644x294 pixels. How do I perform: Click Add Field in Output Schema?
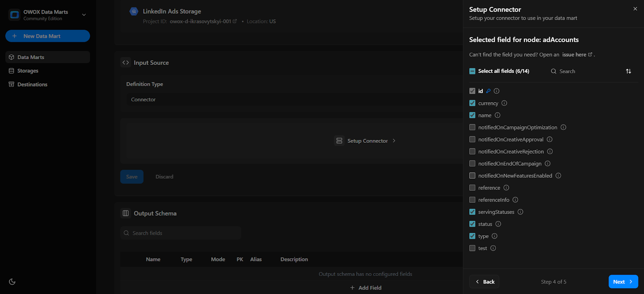pyautogui.click(x=365, y=288)
